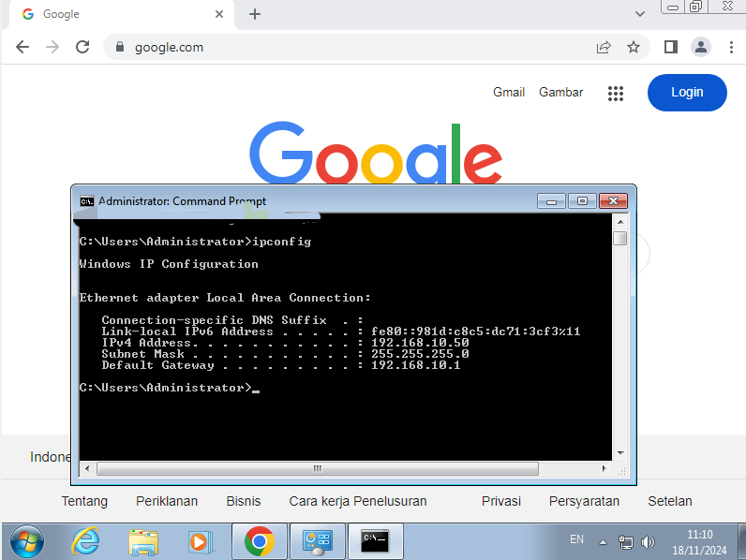Screen dimensions: 746x560
Task: Click the Command Prompt scroll left arrow
Action: tap(87, 469)
